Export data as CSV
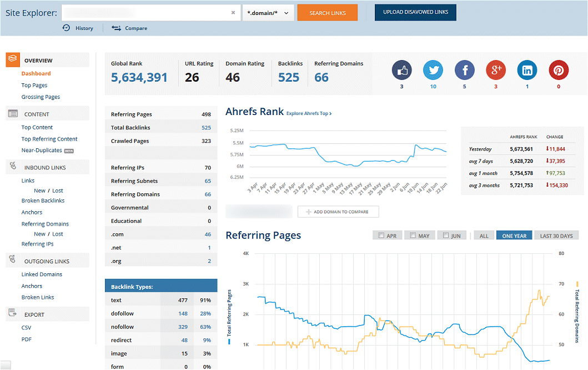588x370 pixels. (26, 328)
